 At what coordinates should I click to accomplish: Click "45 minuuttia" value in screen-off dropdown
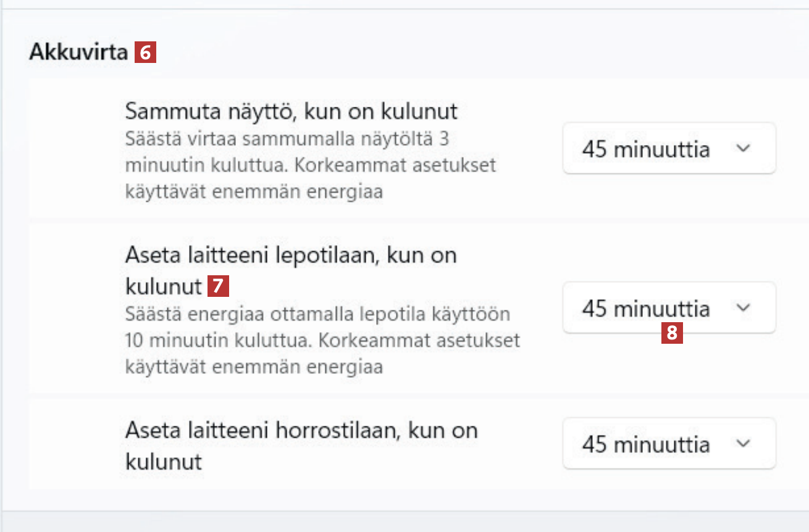click(645, 149)
